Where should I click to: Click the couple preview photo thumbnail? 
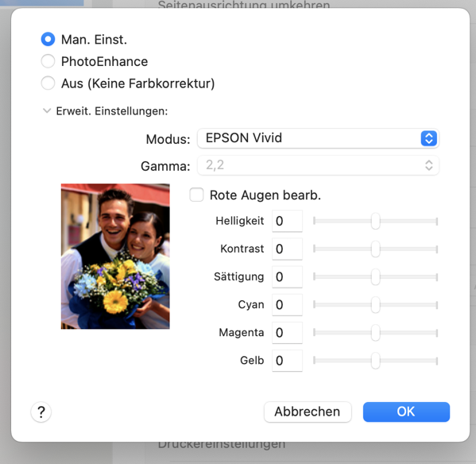[x=115, y=256]
